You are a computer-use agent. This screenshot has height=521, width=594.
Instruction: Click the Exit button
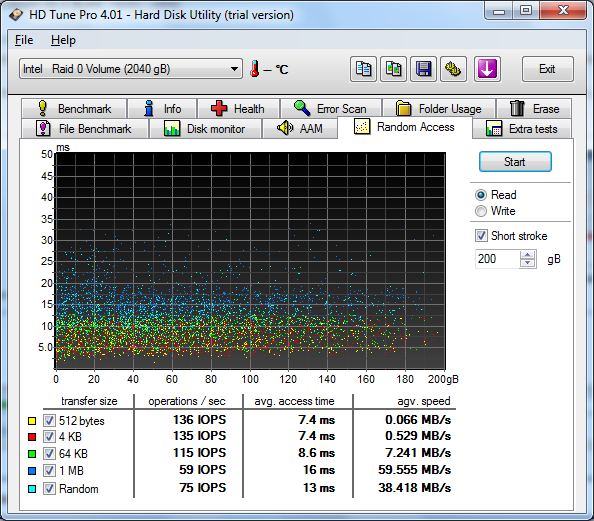(x=547, y=69)
